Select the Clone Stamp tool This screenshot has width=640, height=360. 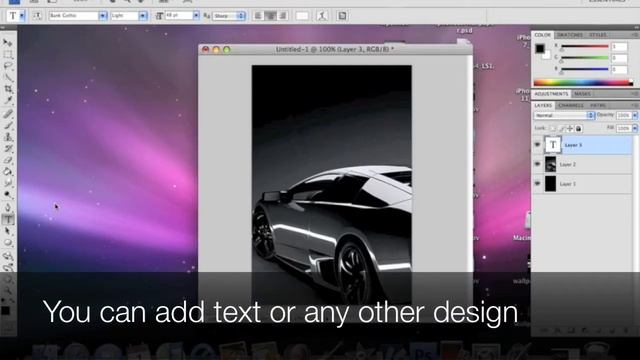point(7,137)
